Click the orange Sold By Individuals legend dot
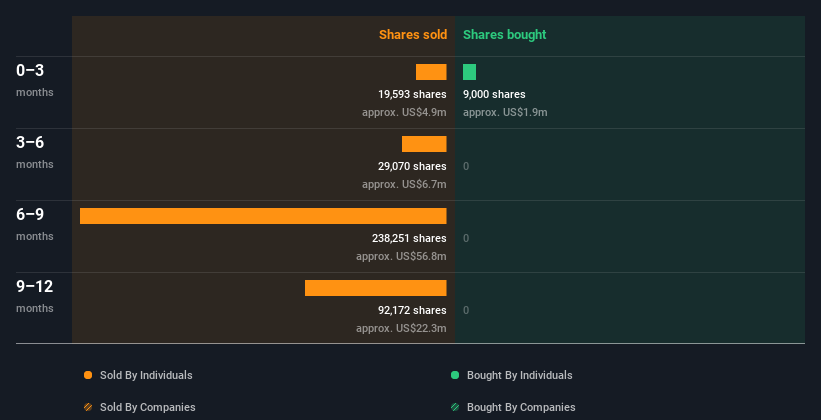 pyautogui.click(x=88, y=375)
